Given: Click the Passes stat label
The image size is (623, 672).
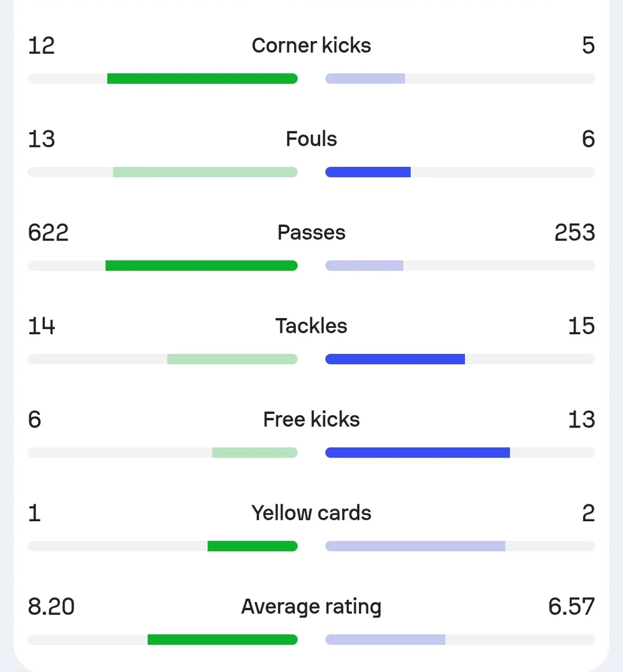Looking at the screenshot, I should (311, 233).
